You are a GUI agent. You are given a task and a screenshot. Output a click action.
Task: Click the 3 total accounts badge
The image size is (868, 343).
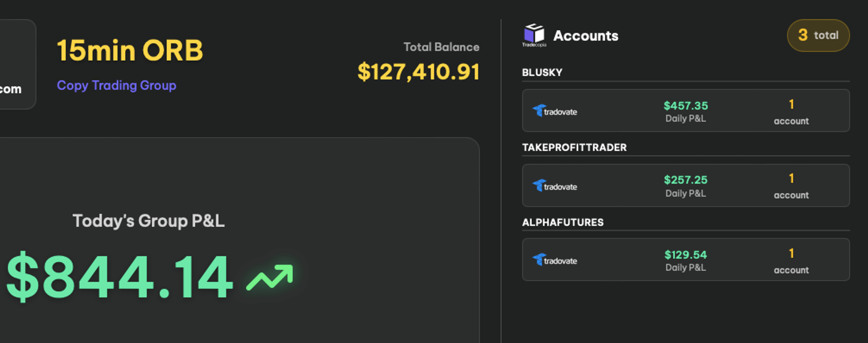[x=818, y=35]
